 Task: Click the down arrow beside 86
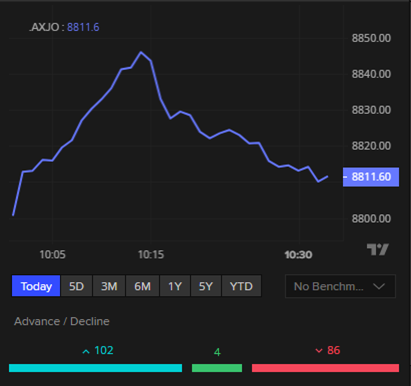[319, 351]
